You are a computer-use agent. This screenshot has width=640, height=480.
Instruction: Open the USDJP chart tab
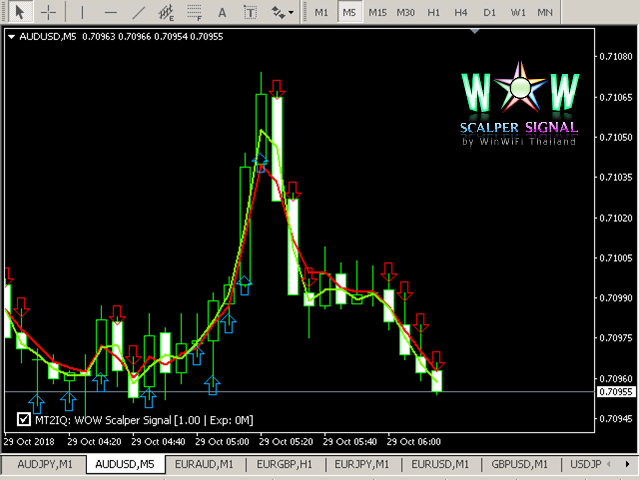586,464
